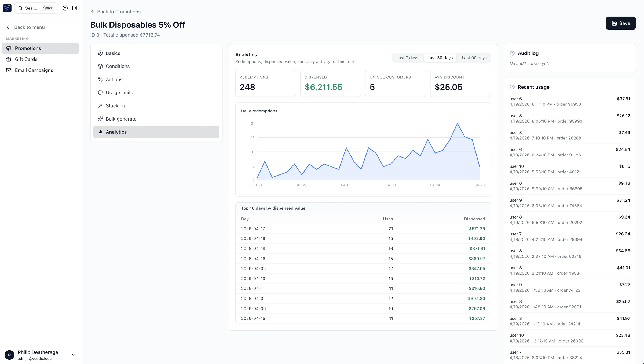Open Bulk generate via its icon
This screenshot has width=644, height=364.
pyautogui.click(x=100, y=119)
